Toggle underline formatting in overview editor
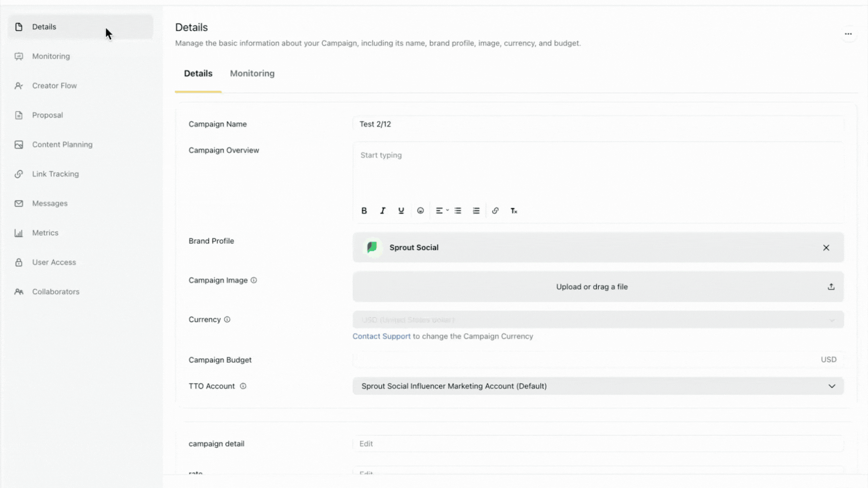 click(401, 211)
